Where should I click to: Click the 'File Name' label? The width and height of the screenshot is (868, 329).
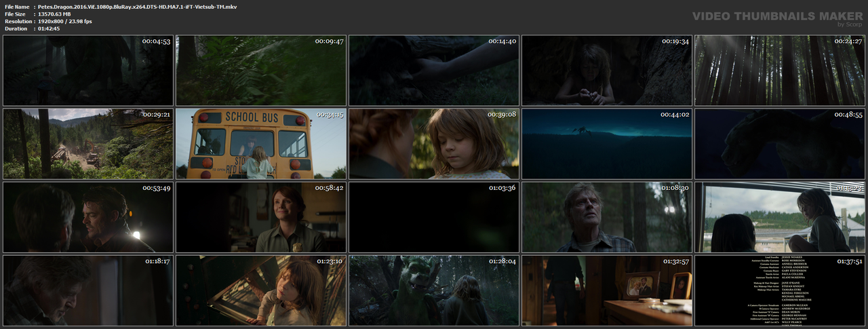tap(17, 6)
